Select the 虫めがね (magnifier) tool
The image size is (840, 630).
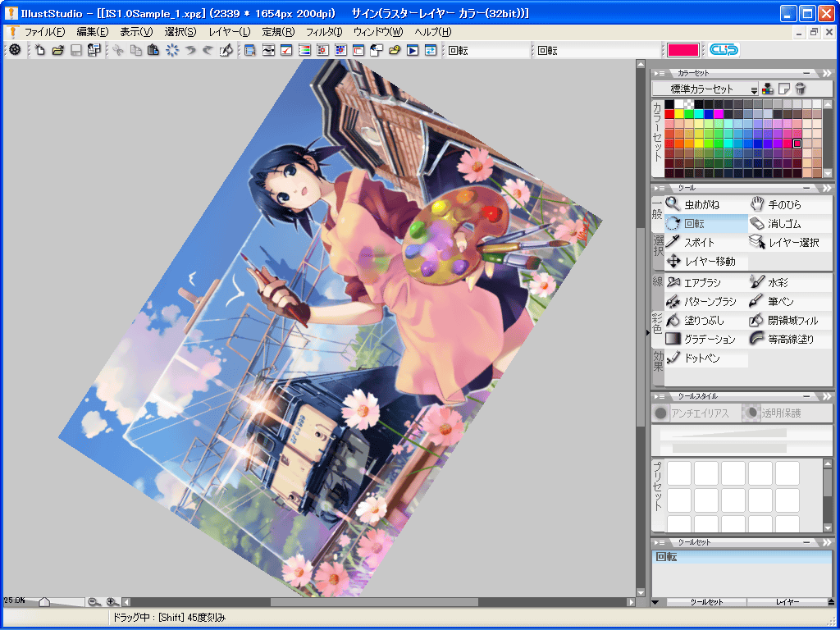coord(705,204)
